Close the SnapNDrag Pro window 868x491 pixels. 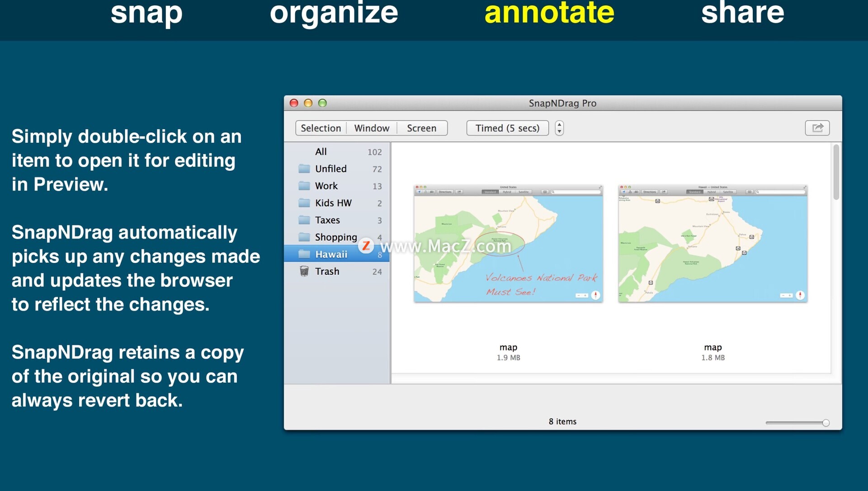[294, 103]
